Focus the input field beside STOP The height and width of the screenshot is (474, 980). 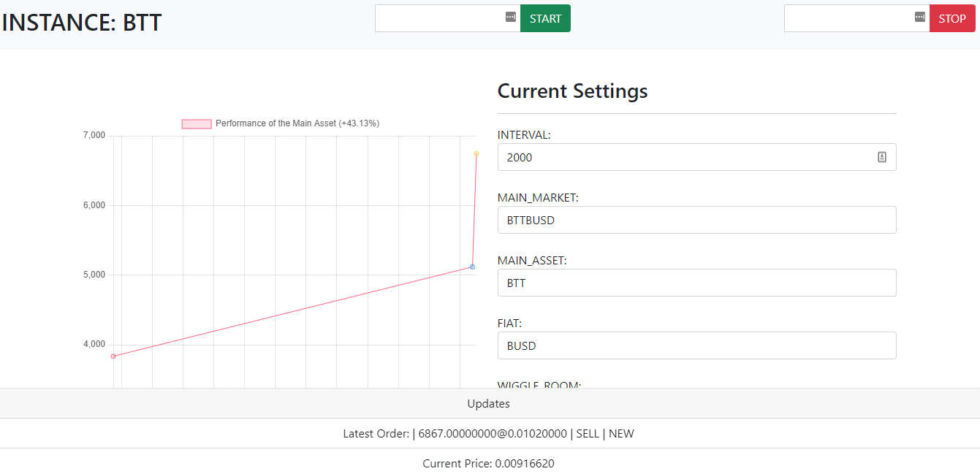[x=856, y=18]
